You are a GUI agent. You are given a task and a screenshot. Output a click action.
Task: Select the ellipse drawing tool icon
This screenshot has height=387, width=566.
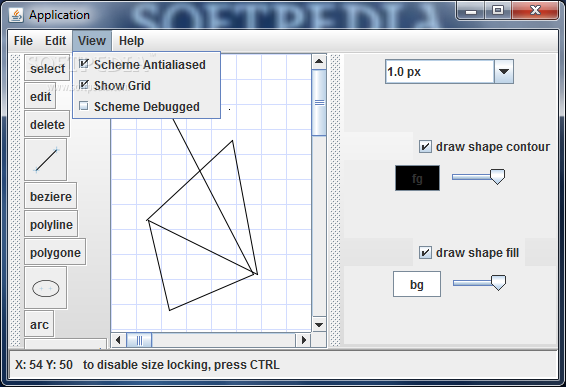[45, 288]
